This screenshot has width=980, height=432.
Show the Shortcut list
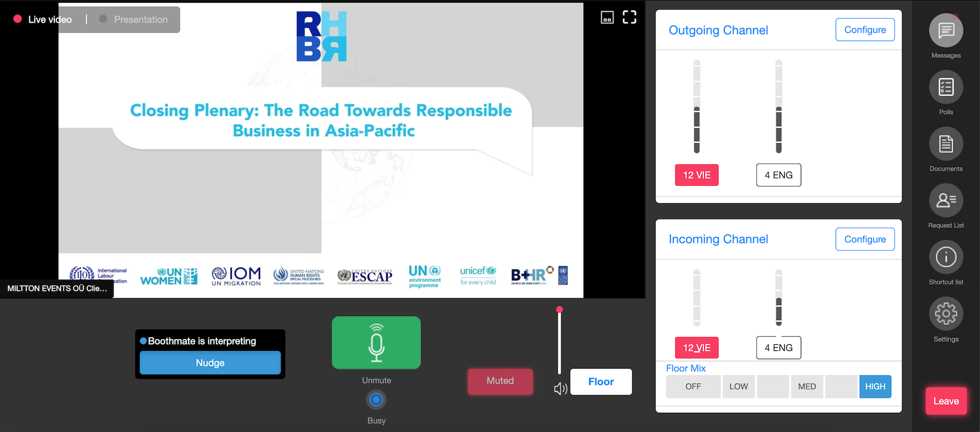coord(946,257)
